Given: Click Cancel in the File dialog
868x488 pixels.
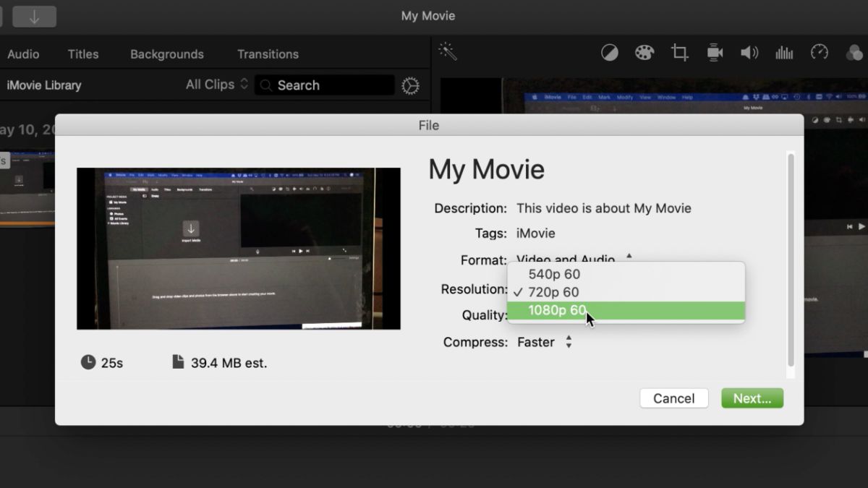Looking at the screenshot, I should click(x=673, y=398).
